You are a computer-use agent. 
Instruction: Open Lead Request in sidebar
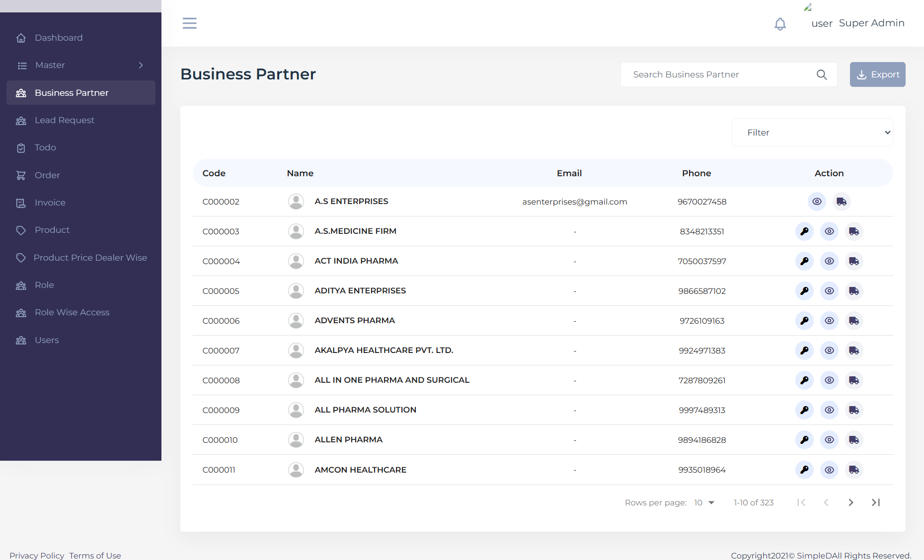pyautogui.click(x=80, y=120)
